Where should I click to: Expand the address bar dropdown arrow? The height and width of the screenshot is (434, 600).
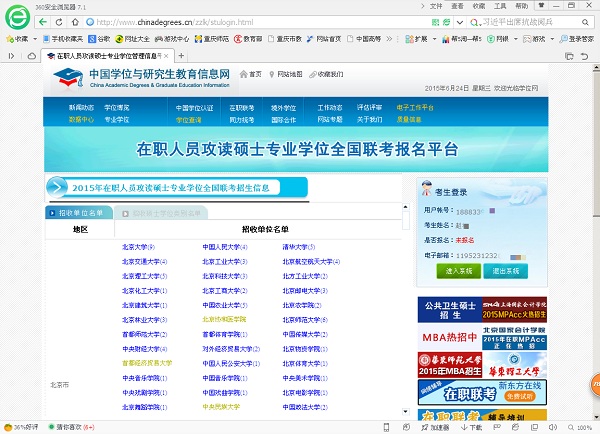click(460, 22)
